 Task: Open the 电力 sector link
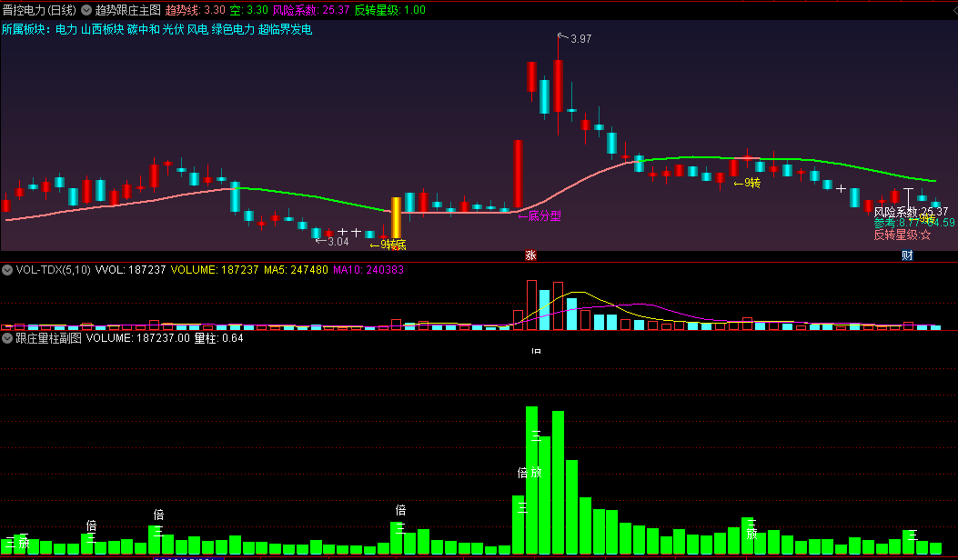[66, 29]
